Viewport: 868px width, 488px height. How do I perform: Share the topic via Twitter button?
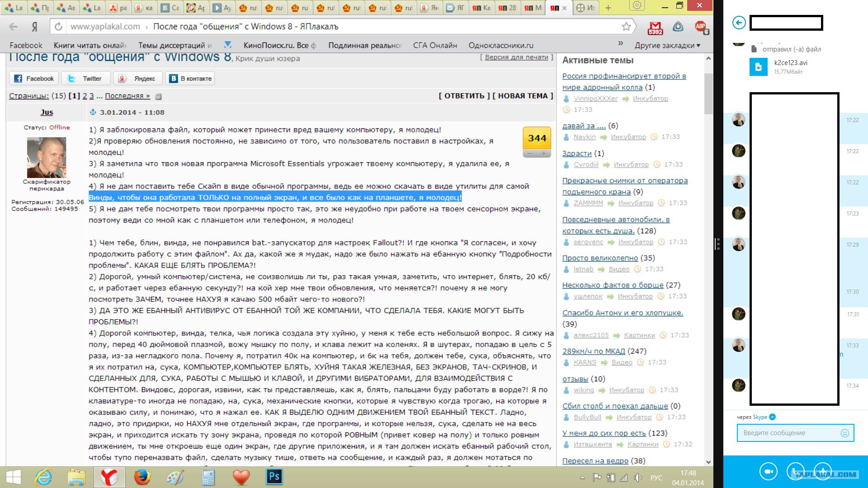click(x=86, y=79)
